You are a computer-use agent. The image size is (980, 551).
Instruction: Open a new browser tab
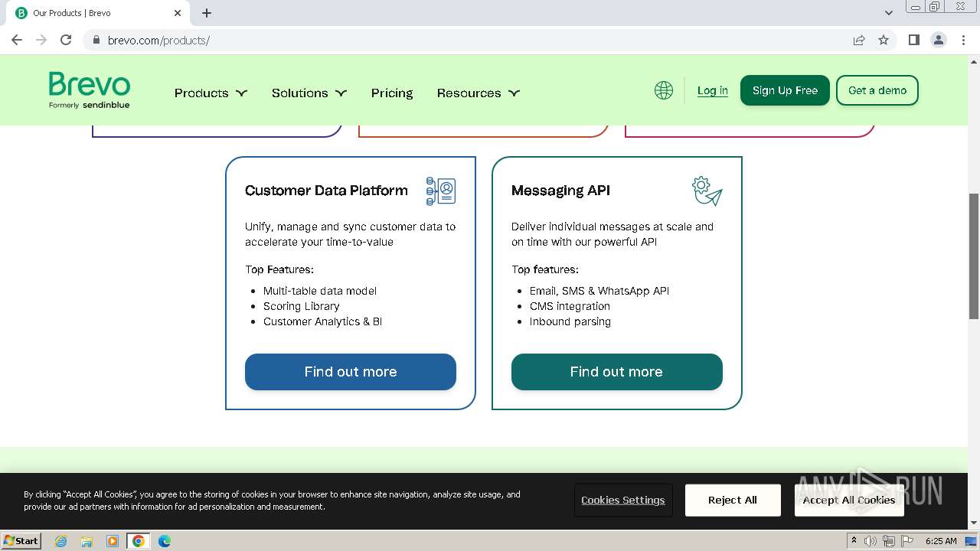[x=207, y=13]
